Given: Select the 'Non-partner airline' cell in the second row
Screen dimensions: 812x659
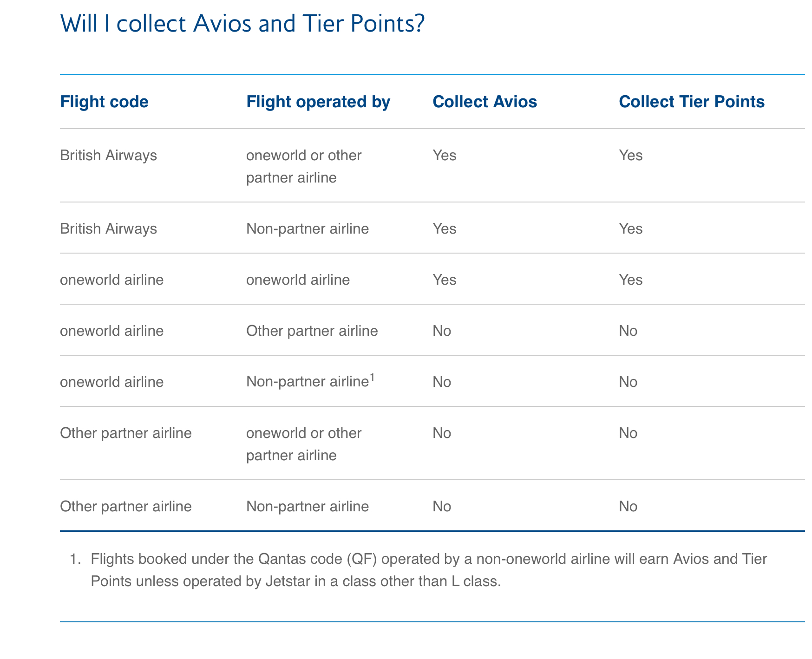Looking at the screenshot, I should tap(308, 228).
